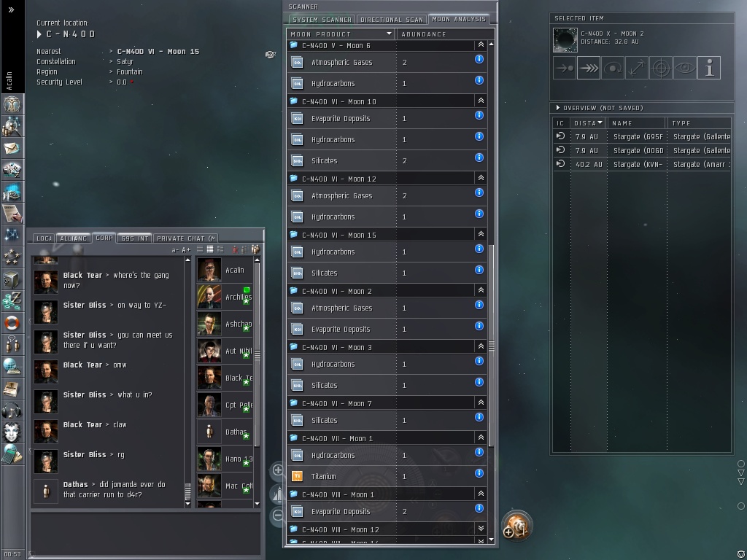Image resolution: width=747 pixels, height=560 pixels.
Task: Open the Private Chat tab
Action: coord(186,238)
